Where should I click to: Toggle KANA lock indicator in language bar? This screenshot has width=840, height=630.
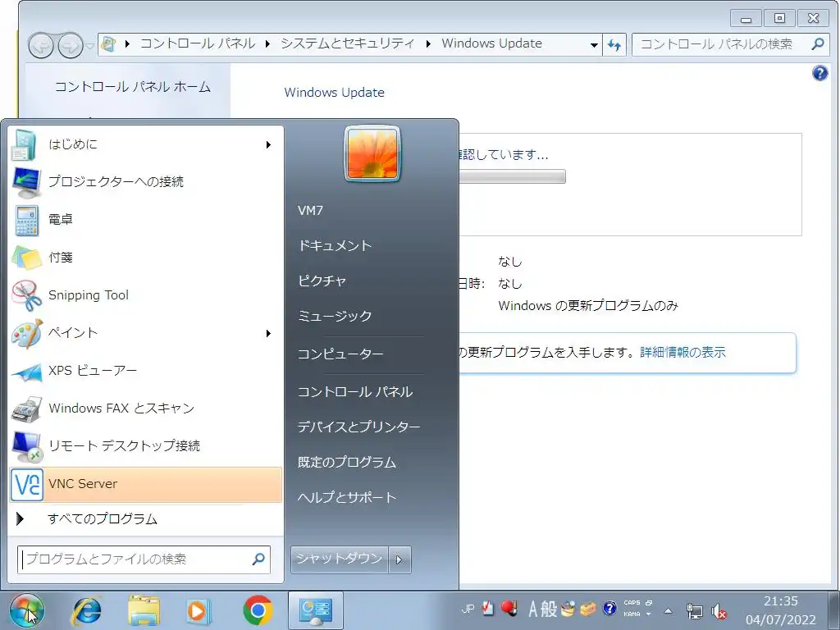click(632, 614)
